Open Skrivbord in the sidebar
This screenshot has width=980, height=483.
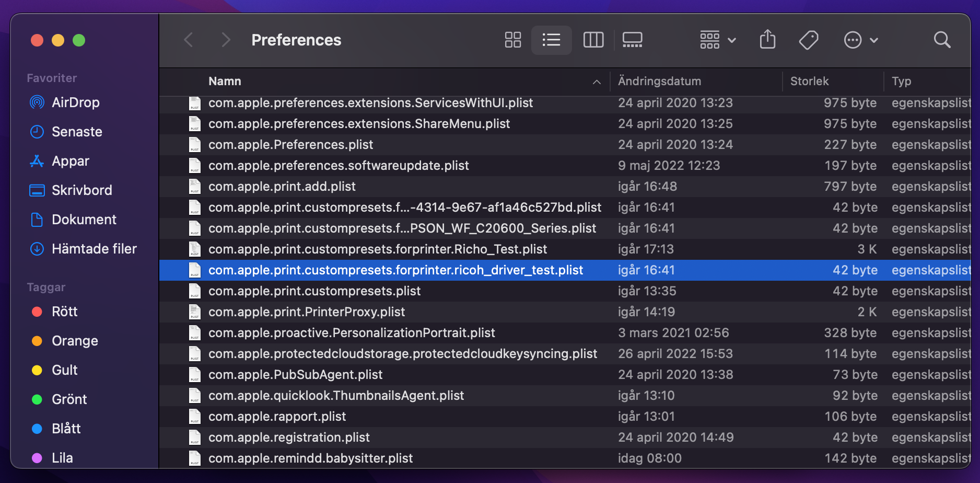[x=81, y=190]
